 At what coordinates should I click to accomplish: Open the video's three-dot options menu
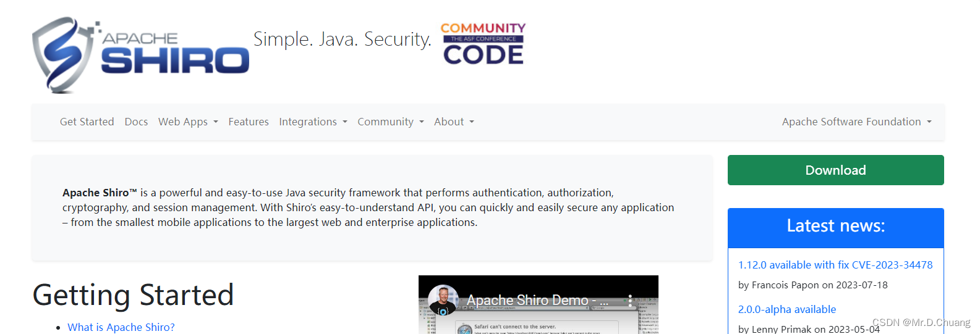click(630, 301)
